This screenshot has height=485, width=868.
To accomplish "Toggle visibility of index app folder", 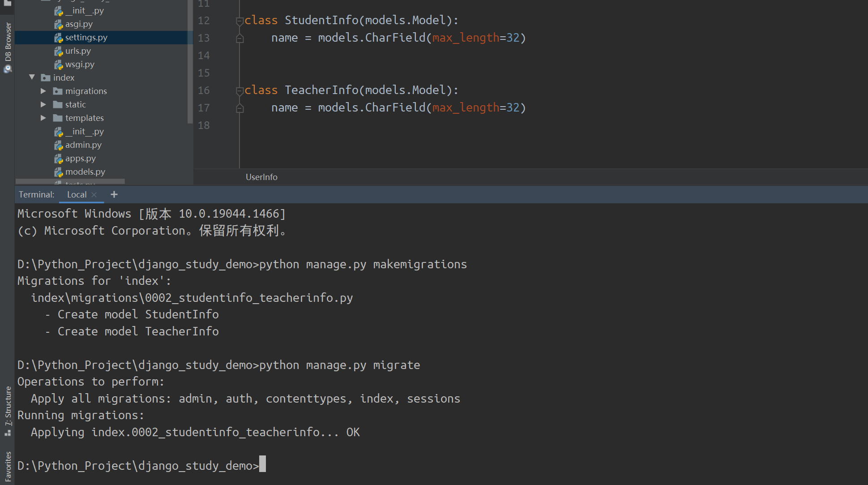I will tap(34, 77).
